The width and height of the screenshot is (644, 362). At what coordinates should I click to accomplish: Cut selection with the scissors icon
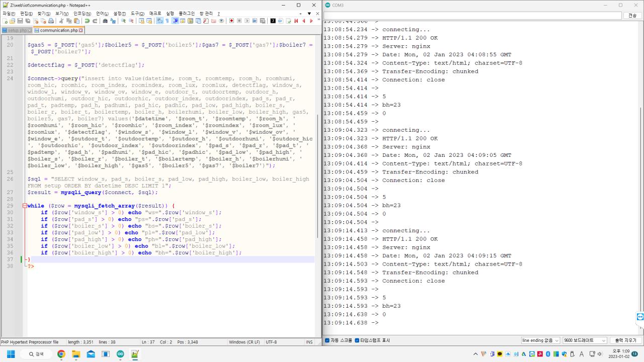[x=61, y=21]
